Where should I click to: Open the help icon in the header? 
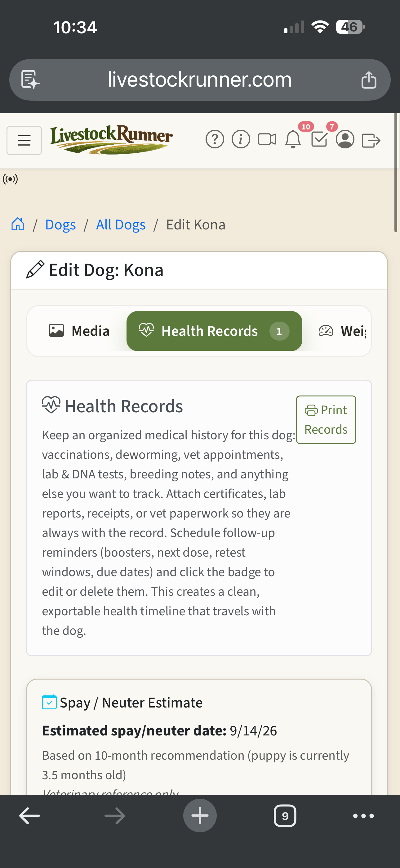(x=215, y=139)
